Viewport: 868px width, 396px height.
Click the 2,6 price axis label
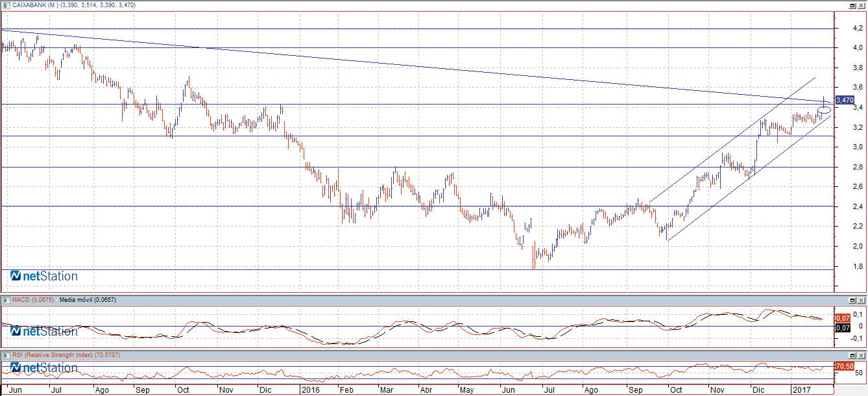coord(858,187)
